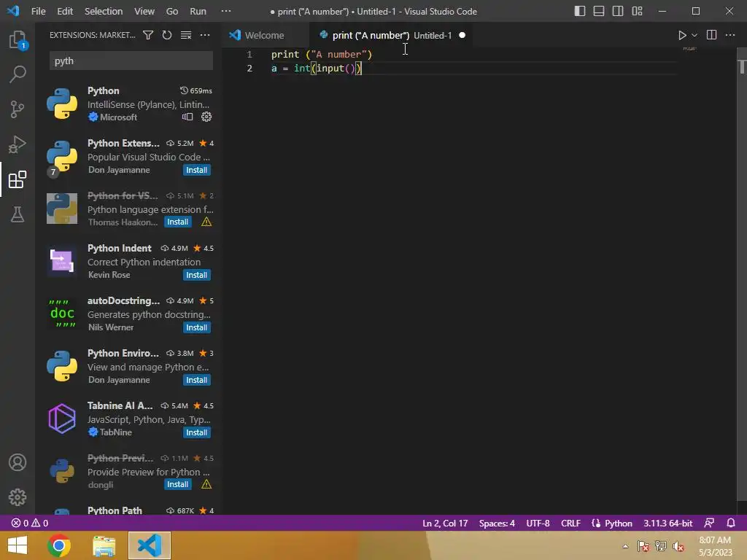Screen dimensions: 747x560
Task: Toggle bottom panel layout icon
Action: (599, 11)
